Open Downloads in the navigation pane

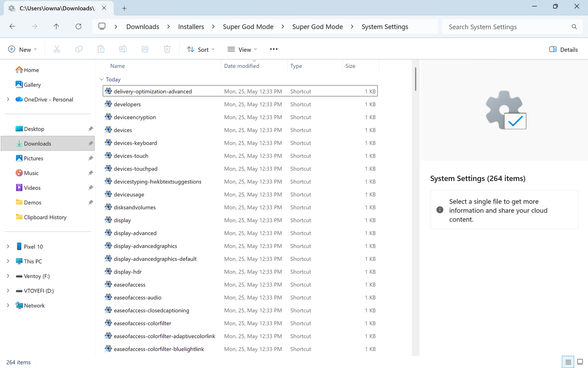tap(48, 143)
